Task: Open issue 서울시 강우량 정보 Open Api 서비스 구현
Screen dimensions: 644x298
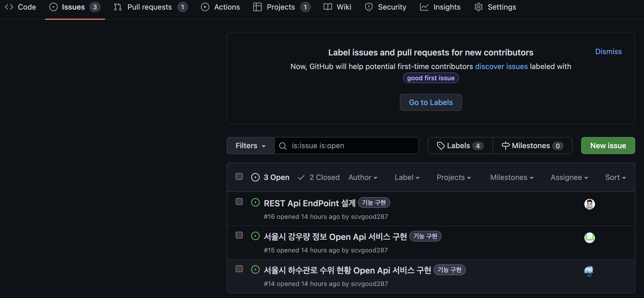Action: [x=335, y=237]
